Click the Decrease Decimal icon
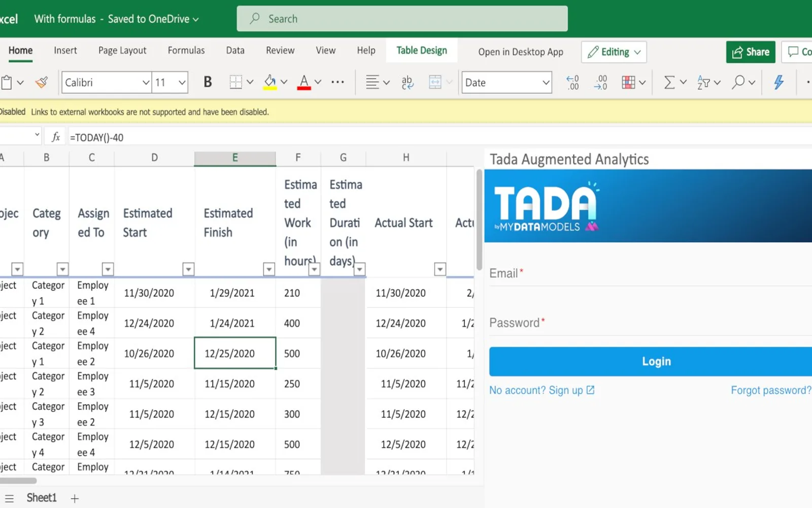Screen dimensions: 812x508 601,82
